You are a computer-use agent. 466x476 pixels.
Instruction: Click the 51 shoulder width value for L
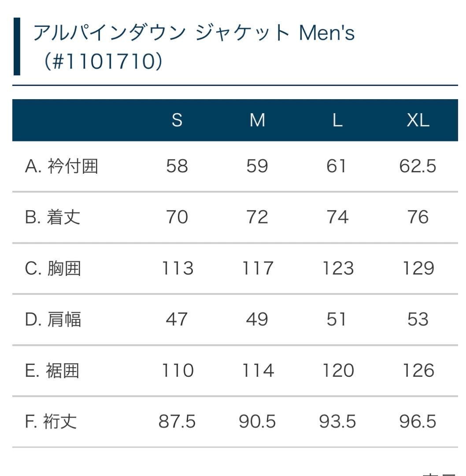point(337,320)
